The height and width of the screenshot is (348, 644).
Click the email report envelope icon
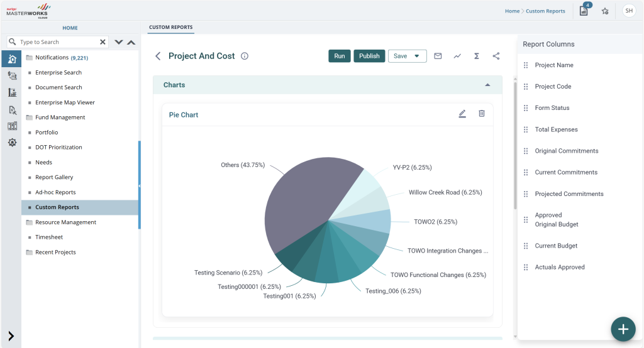438,56
